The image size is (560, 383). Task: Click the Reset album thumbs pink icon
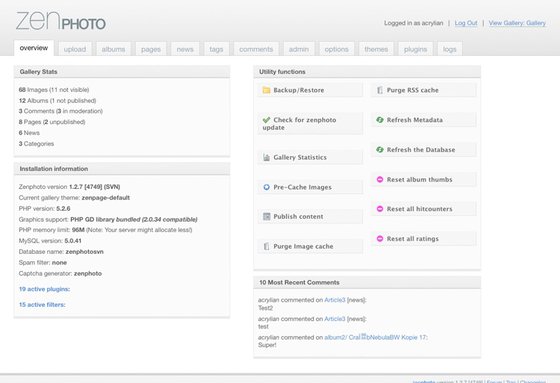tap(380, 179)
